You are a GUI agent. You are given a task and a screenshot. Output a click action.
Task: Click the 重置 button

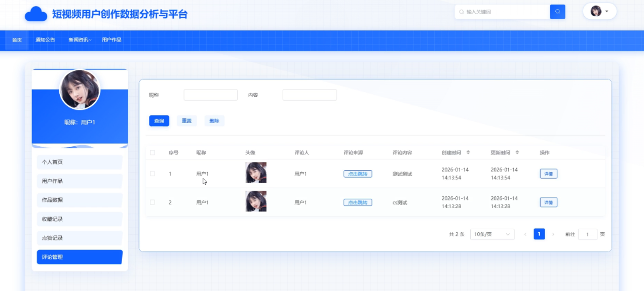(x=186, y=121)
